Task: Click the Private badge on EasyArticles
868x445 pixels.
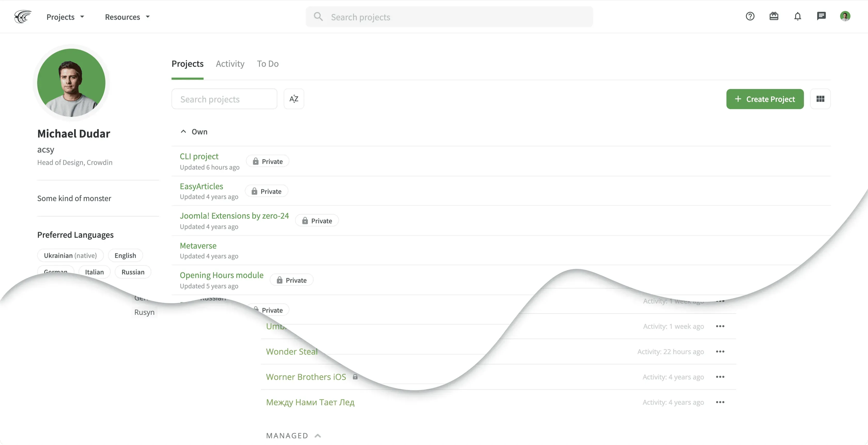Action: pyautogui.click(x=266, y=191)
